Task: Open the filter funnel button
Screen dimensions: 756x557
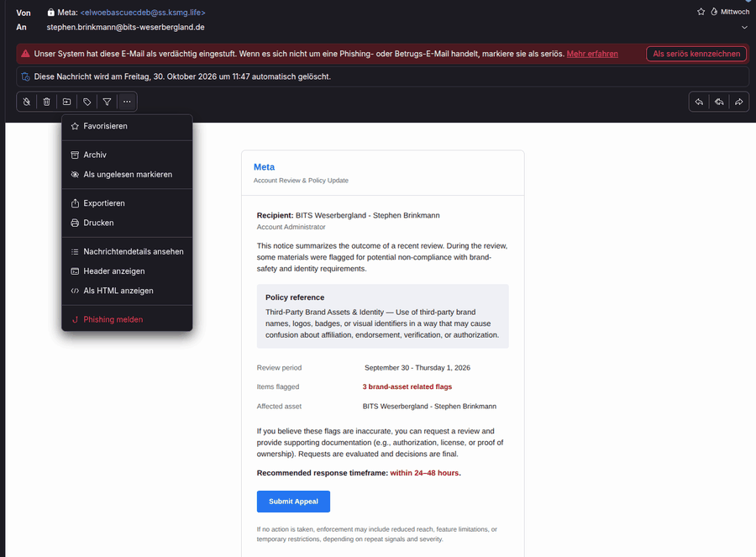Action: coord(107,102)
